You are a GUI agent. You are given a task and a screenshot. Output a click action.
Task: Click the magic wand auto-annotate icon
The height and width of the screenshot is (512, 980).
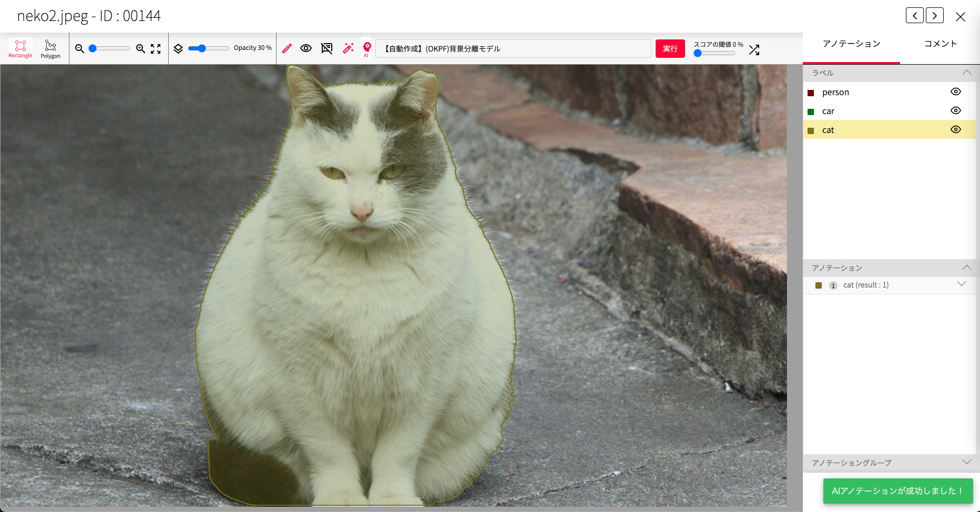[x=348, y=48]
